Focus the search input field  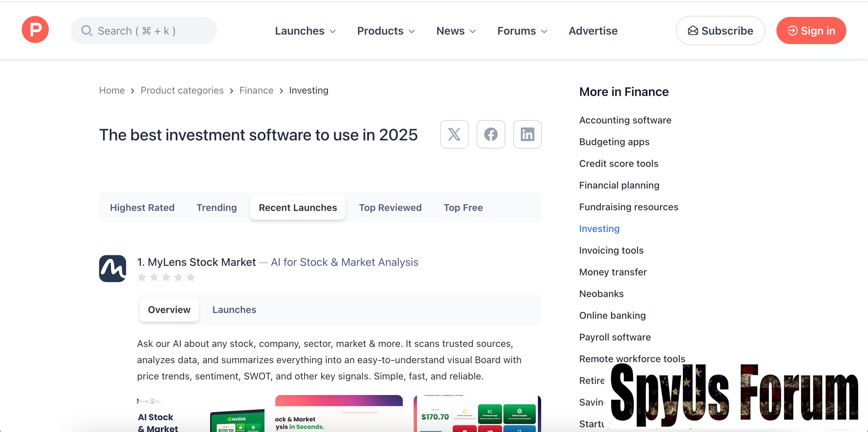pos(144,31)
